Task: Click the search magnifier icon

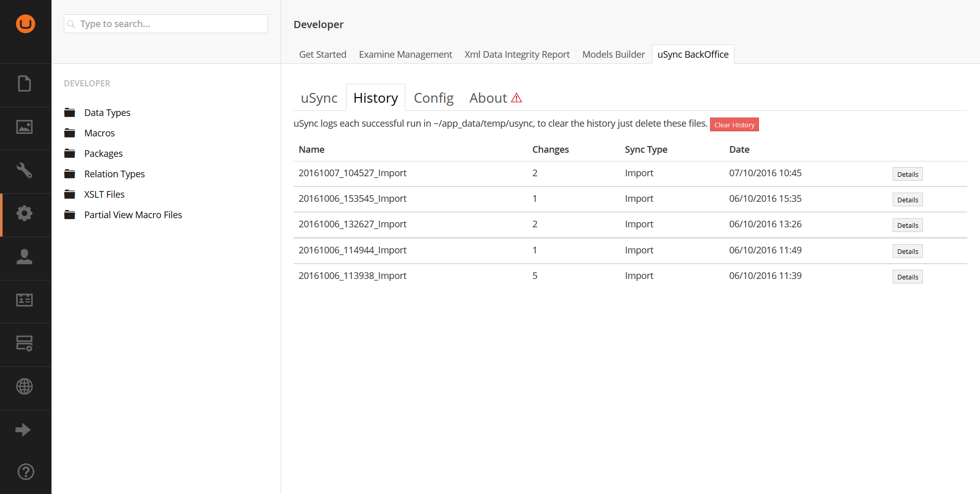Action: pyautogui.click(x=71, y=24)
